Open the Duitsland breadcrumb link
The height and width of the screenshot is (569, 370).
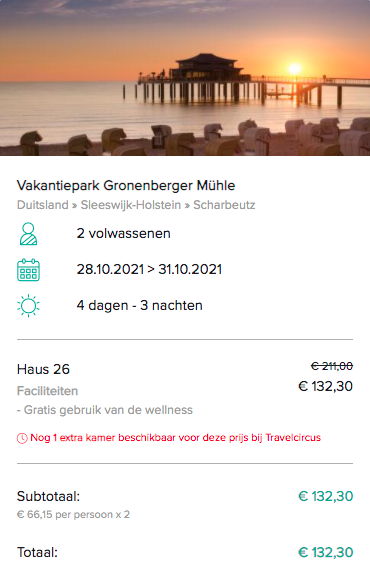42,205
